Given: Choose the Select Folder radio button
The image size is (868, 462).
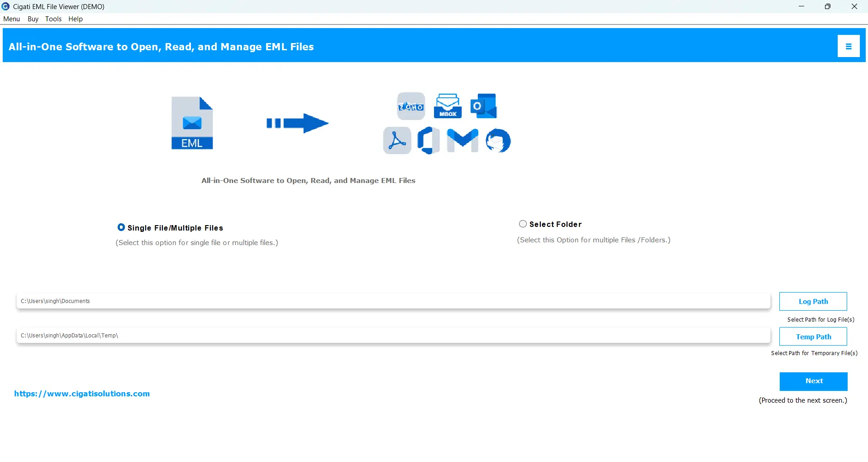Looking at the screenshot, I should click(x=523, y=224).
